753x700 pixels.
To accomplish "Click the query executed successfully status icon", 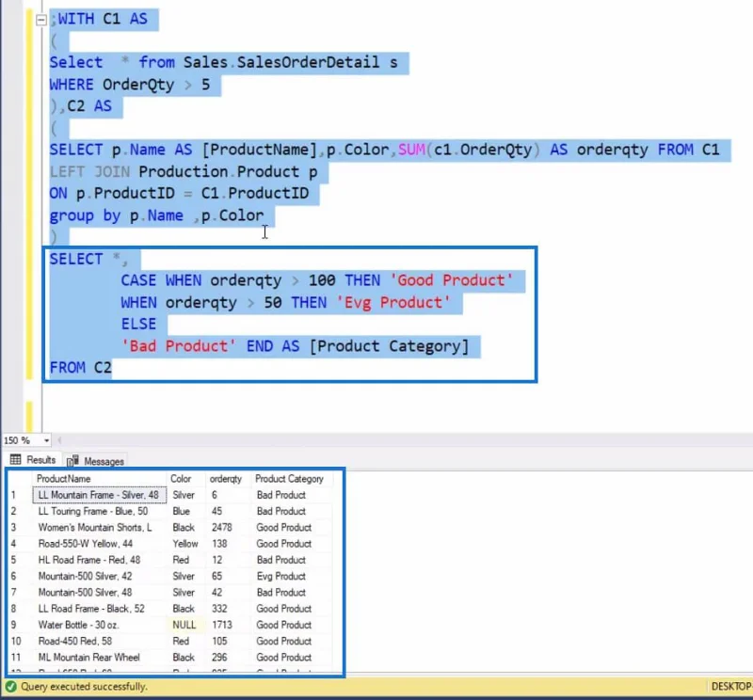I will pyautogui.click(x=11, y=687).
